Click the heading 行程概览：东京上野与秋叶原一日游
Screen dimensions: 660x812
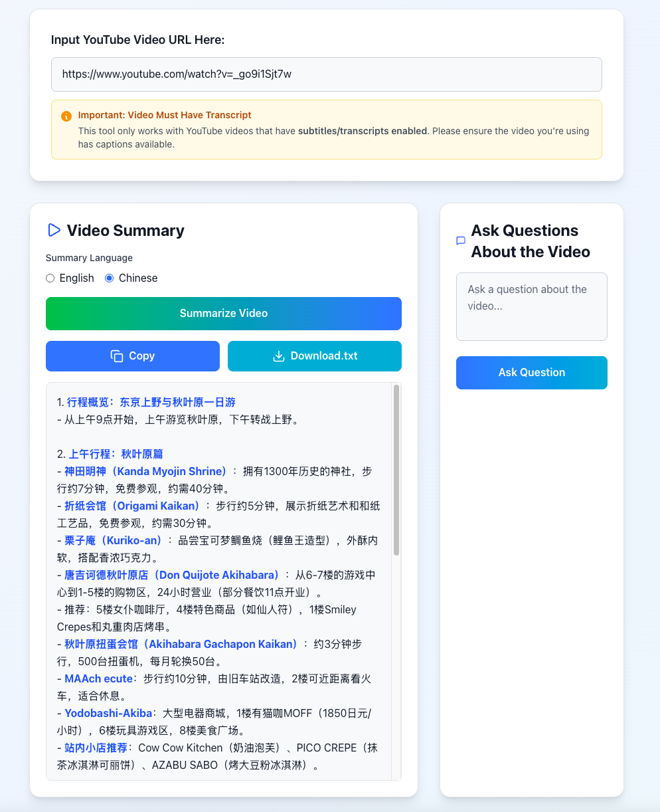pos(151,402)
